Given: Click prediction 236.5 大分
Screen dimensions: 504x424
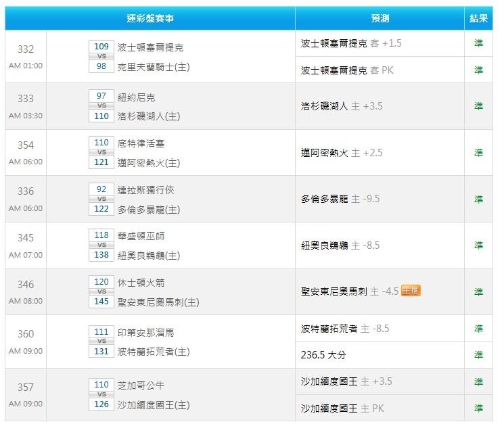Looking at the screenshot, I should [323, 355].
